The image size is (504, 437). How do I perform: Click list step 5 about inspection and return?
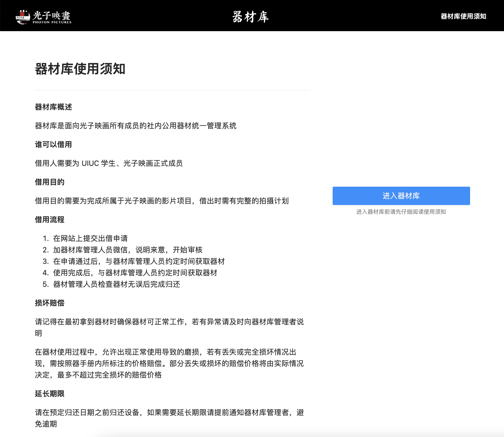116,284
